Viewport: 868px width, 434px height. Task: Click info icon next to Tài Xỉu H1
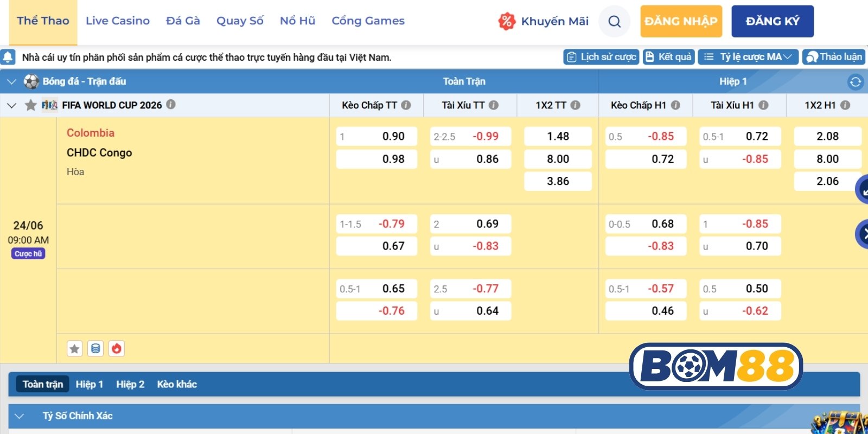point(763,105)
